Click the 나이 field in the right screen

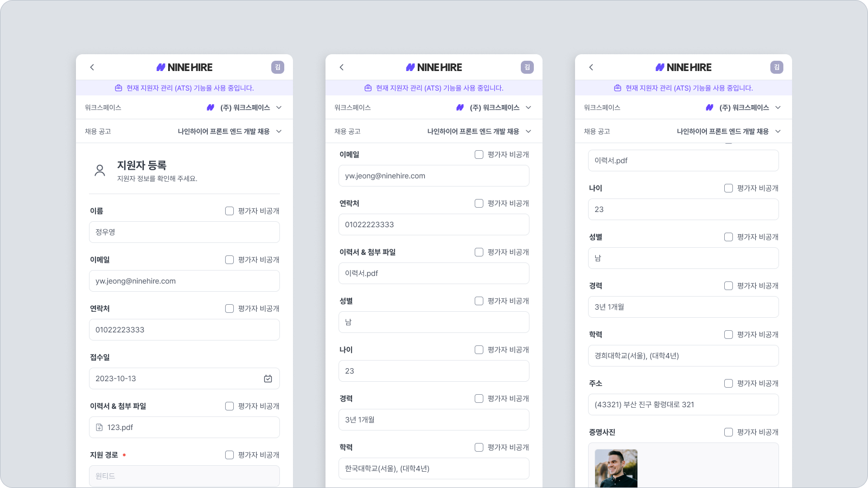(684, 209)
